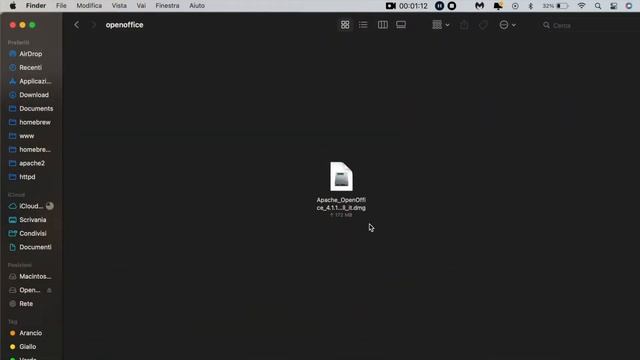Open the Finestra menu

pos(167,6)
